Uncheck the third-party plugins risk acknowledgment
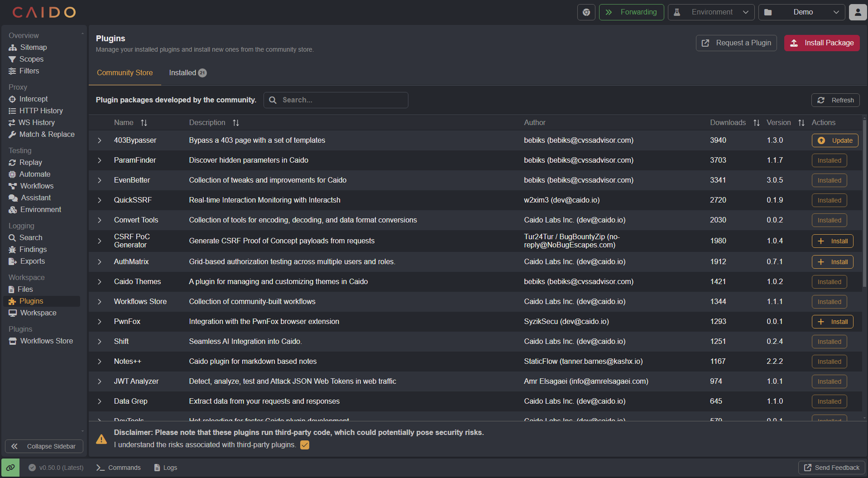868x478 pixels. (304, 445)
